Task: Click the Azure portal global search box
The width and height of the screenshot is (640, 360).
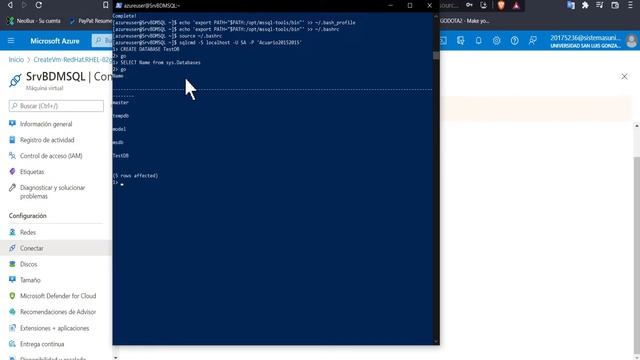Action: click(102, 40)
